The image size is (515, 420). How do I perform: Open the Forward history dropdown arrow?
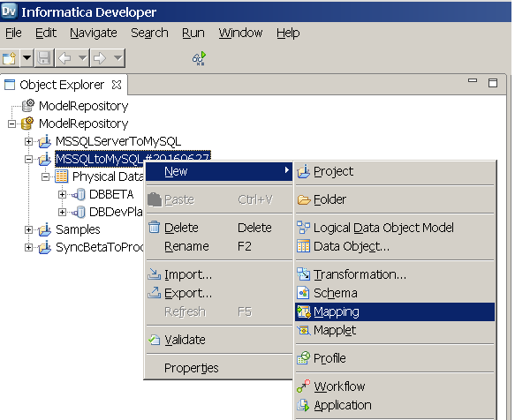pos(117,58)
